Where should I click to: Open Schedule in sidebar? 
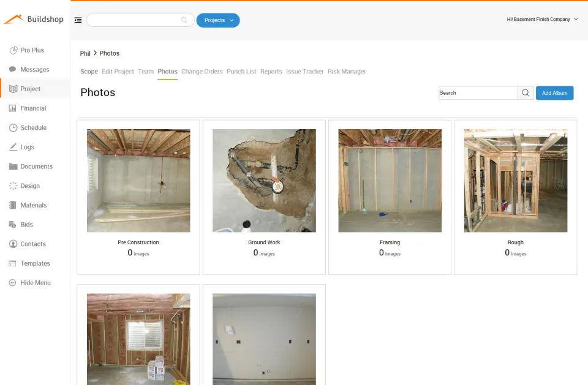coord(33,128)
